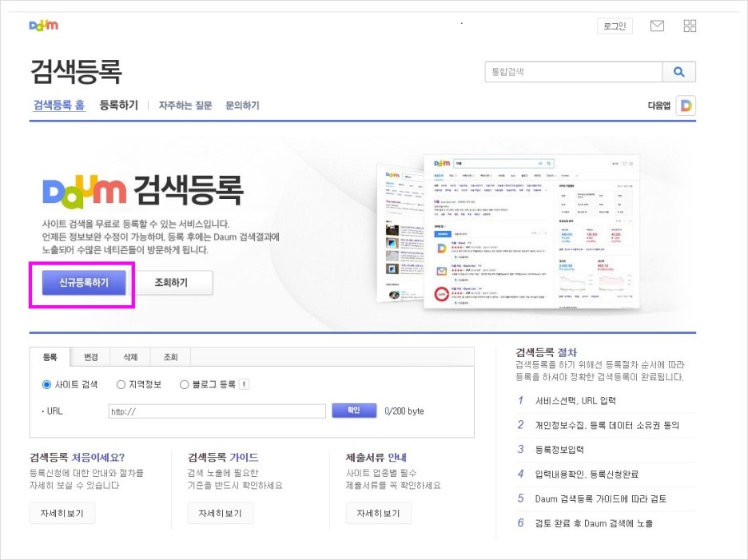Switch to the 삭제 tab
Screen dimensions: 748x560
point(130,357)
